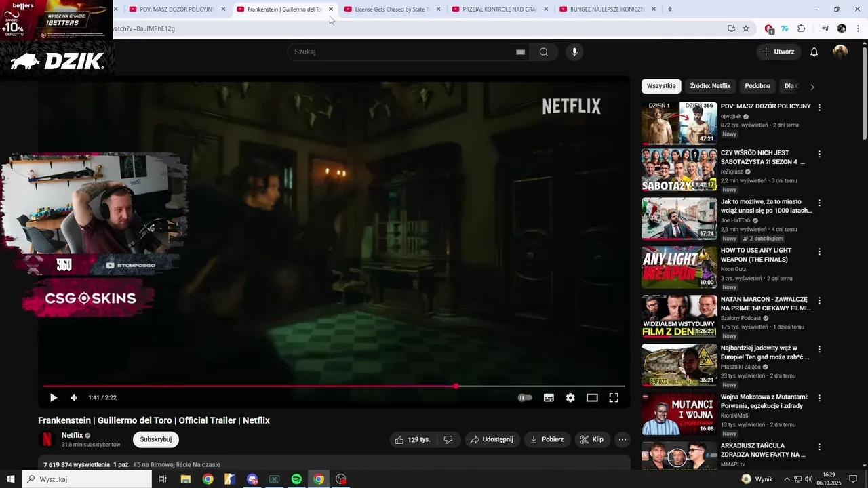Open the Chrome extensions puzzle icon

tap(802, 28)
